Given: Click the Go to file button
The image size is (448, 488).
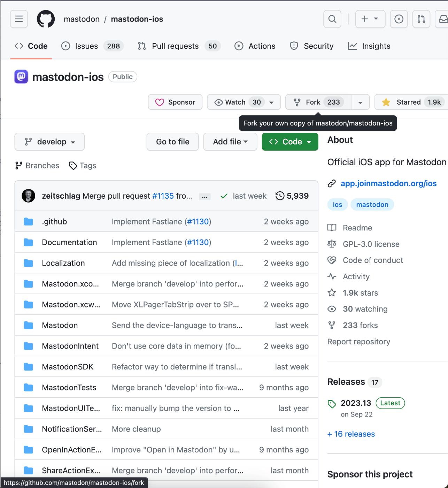Looking at the screenshot, I should point(173,142).
